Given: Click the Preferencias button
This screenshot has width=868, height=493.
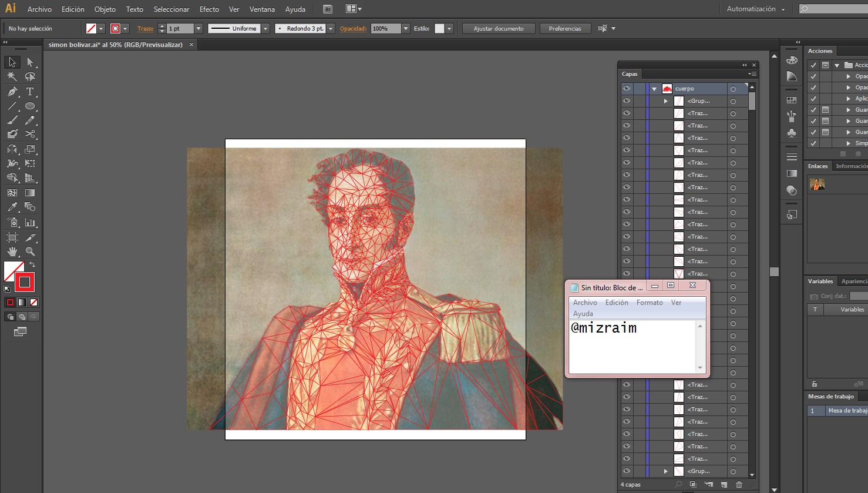Looking at the screenshot, I should [x=565, y=28].
